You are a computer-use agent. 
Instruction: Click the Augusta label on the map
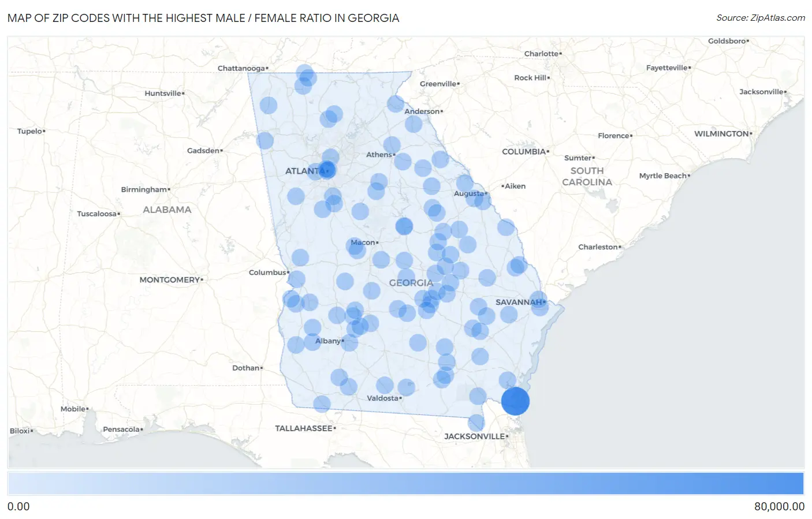(468, 193)
